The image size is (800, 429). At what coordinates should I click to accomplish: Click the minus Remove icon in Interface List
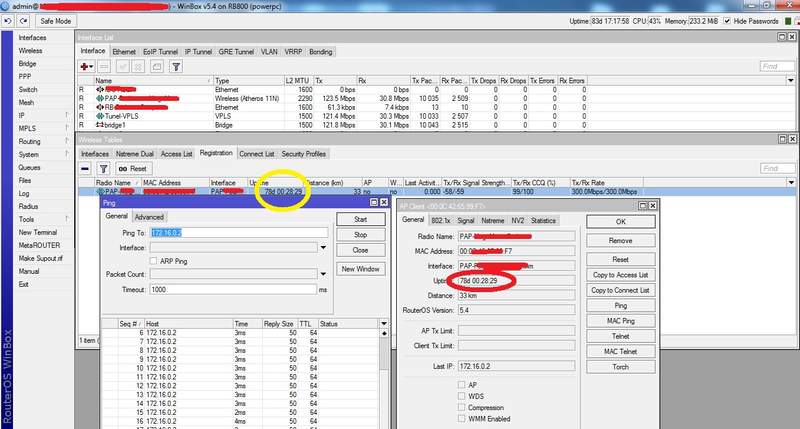[x=104, y=67]
